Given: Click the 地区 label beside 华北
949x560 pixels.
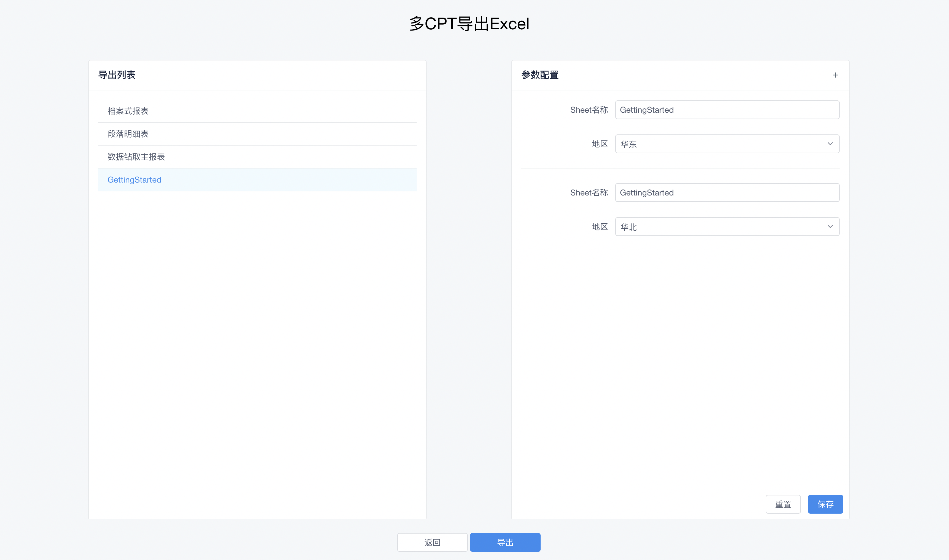Looking at the screenshot, I should click(x=600, y=226).
